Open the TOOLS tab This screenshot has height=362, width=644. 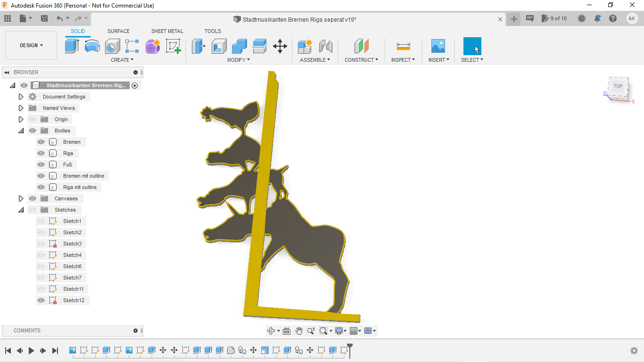pos(213,31)
